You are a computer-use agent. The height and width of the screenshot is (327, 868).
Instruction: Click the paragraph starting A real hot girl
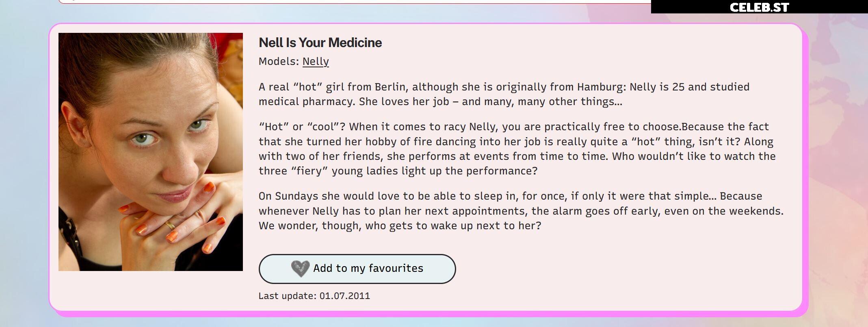pos(504,94)
